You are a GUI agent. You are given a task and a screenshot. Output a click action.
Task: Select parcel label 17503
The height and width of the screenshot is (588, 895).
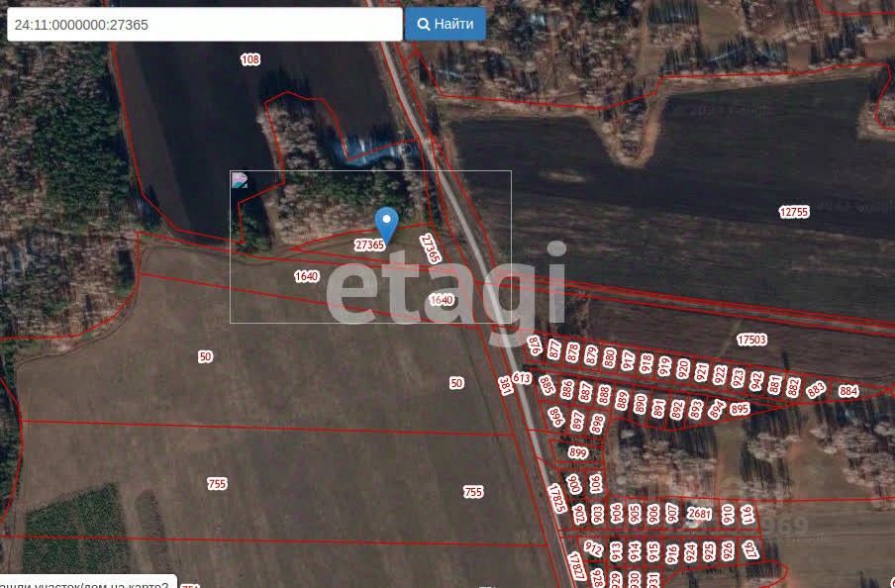pos(751,340)
